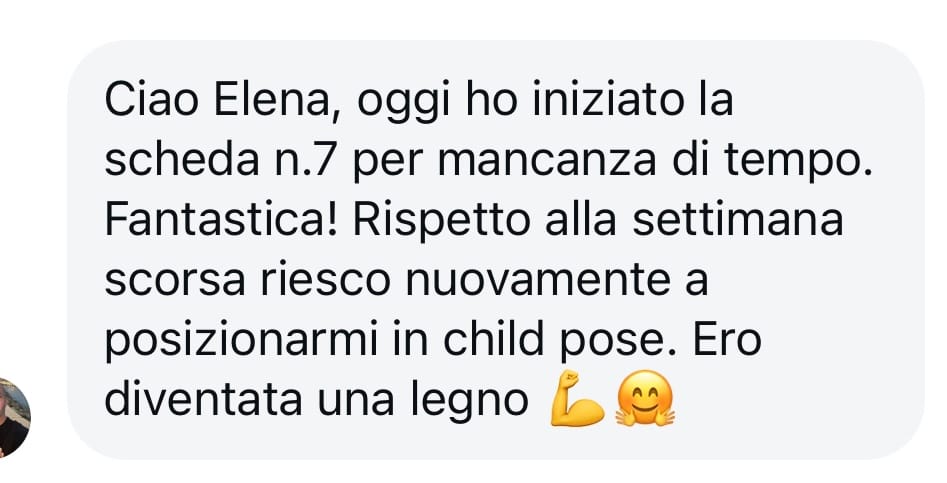Click the hugging face emoji
The height and width of the screenshot is (483, 947).
click(644, 398)
